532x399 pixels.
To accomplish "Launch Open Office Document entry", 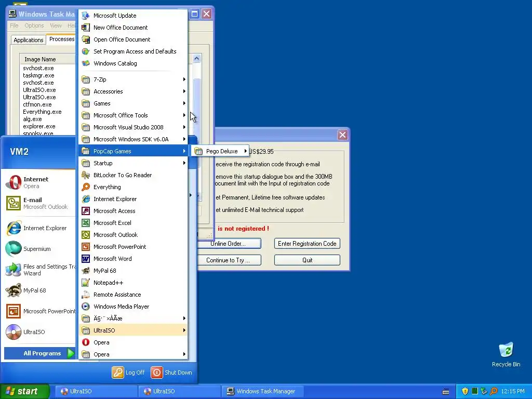I will [x=134, y=39].
